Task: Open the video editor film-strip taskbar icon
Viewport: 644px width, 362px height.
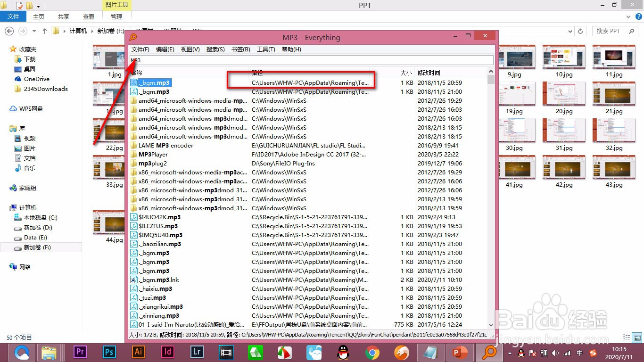Action: pyautogui.click(x=226, y=352)
